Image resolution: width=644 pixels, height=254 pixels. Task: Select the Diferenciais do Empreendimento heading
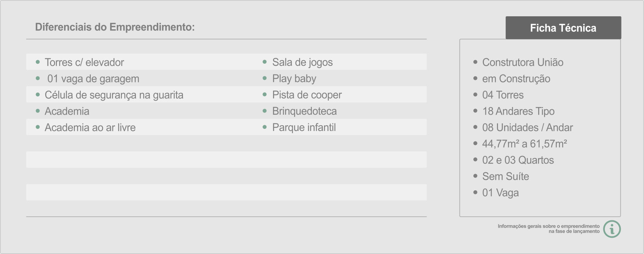(115, 27)
